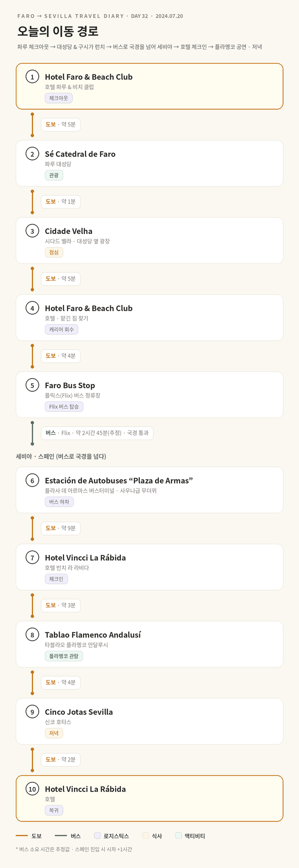Image resolution: width=299 pixels, height=868 pixels.
Task: Click the Flix 버스 탑승 tag
Action: (64, 406)
